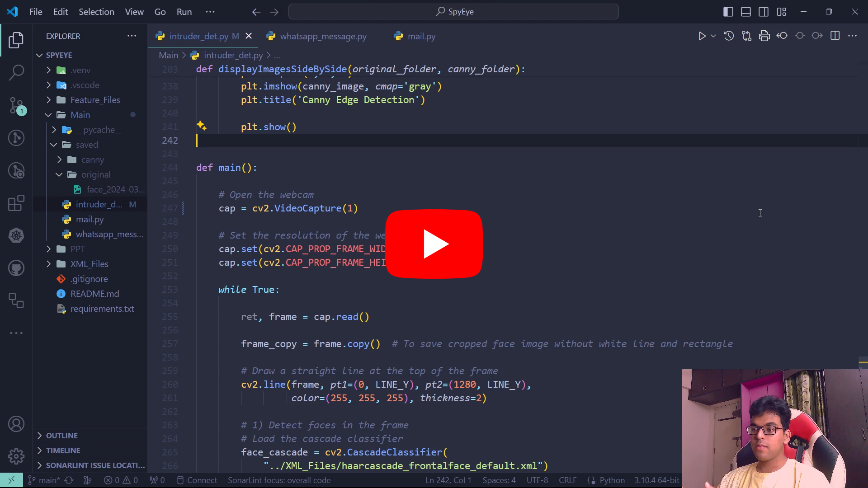The height and width of the screenshot is (488, 868).
Task: Click the sparkle code action icon
Action: (x=202, y=127)
